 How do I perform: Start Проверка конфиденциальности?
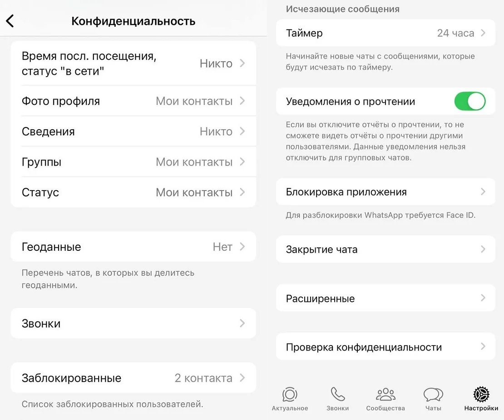point(385,347)
